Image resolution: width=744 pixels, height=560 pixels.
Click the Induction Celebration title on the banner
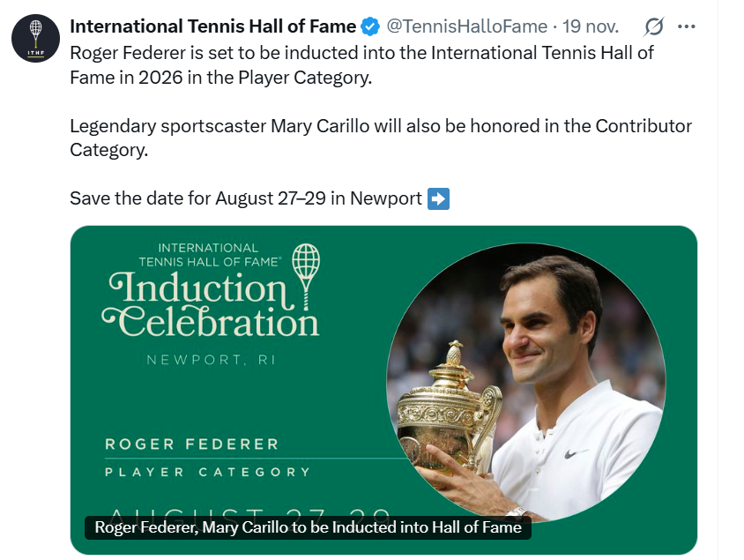pos(212,304)
